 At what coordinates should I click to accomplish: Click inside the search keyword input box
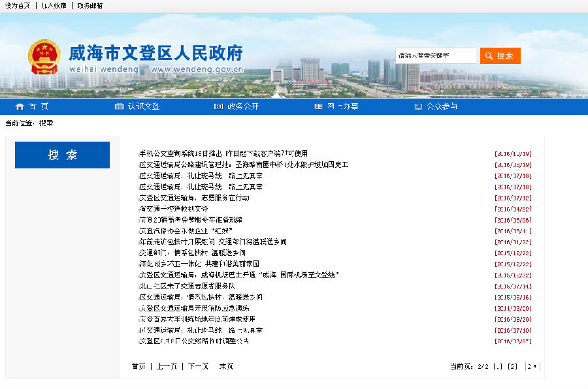tap(436, 55)
